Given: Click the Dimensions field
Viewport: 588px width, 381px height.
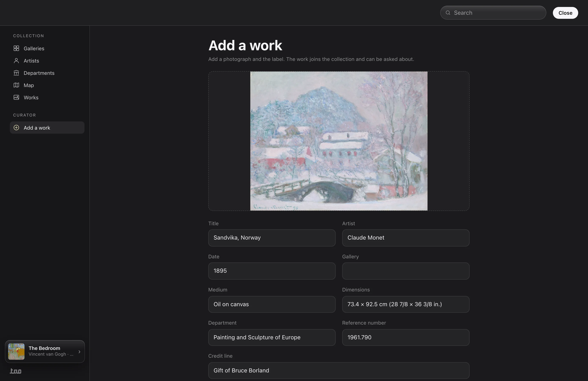Looking at the screenshot, I should coord(406,304).
